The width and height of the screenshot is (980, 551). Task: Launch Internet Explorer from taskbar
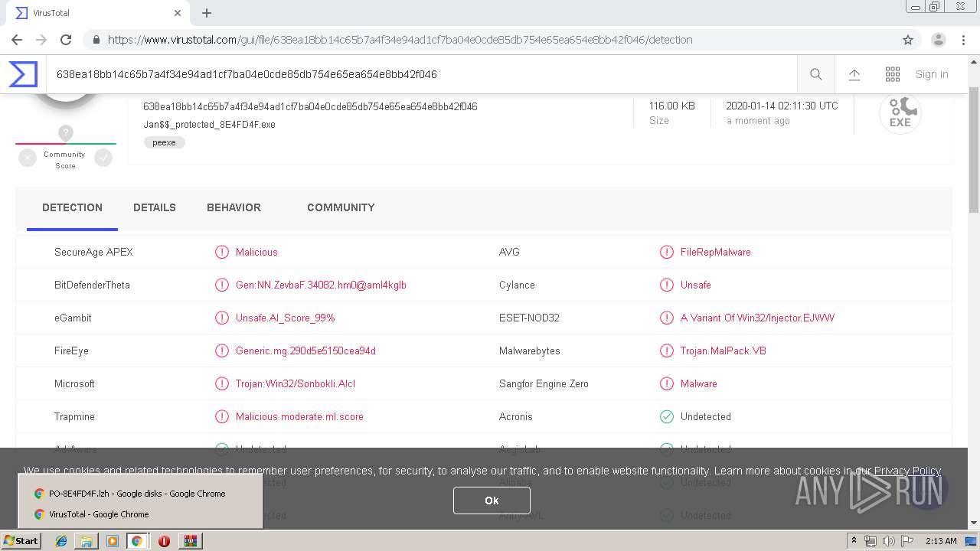[61, 541]
